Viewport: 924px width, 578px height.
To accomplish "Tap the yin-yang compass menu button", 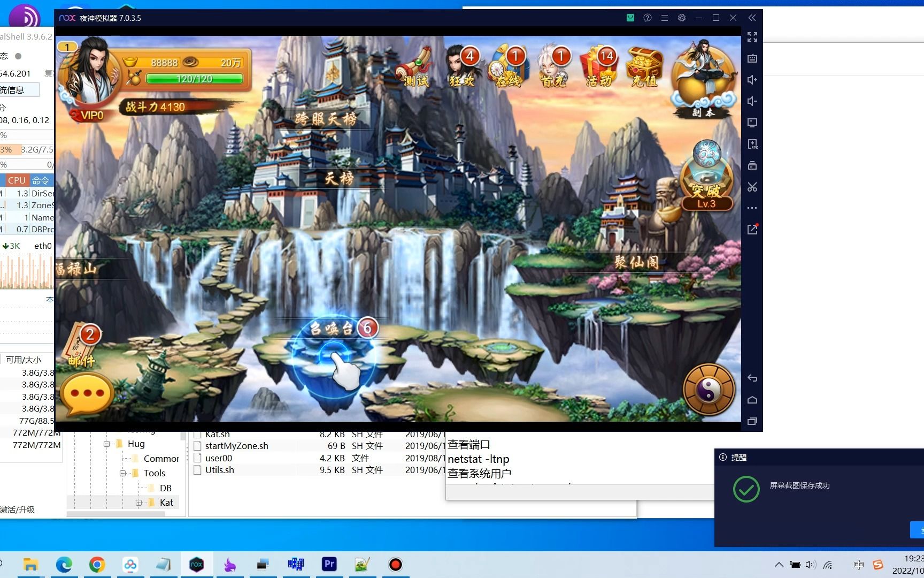I will [x=709, y=391].
